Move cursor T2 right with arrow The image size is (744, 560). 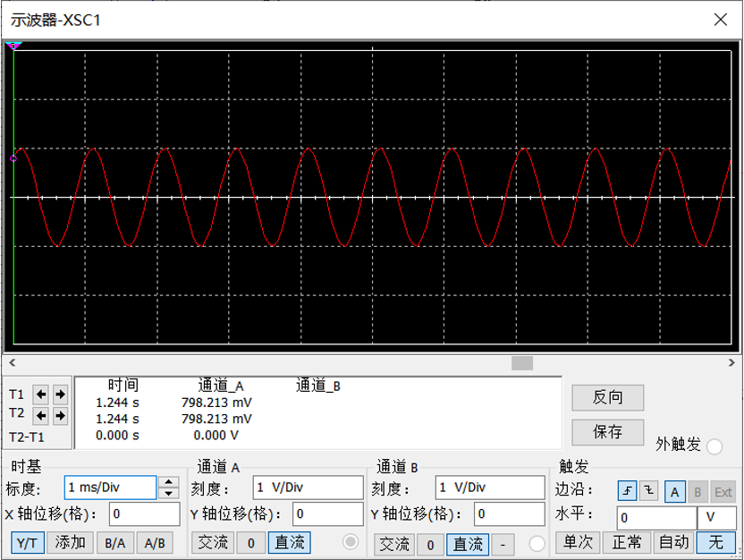click(x=60, y=416)
